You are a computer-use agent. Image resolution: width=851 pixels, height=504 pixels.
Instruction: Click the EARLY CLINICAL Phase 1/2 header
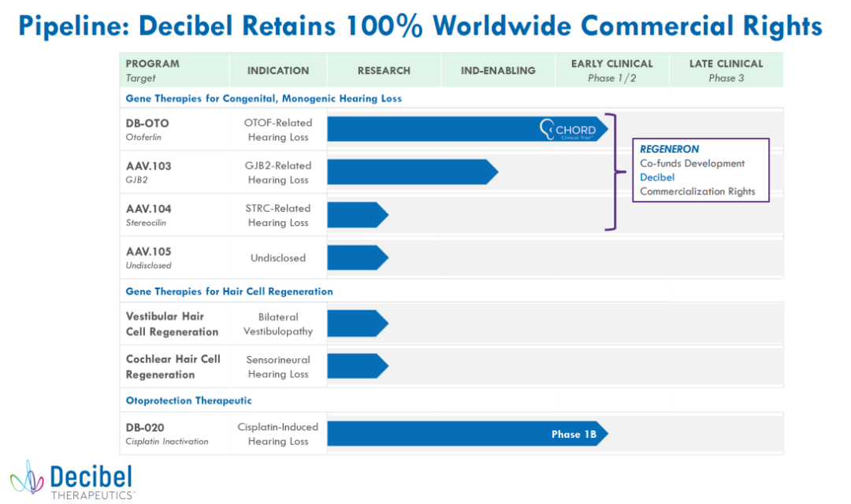coord(611,71)
